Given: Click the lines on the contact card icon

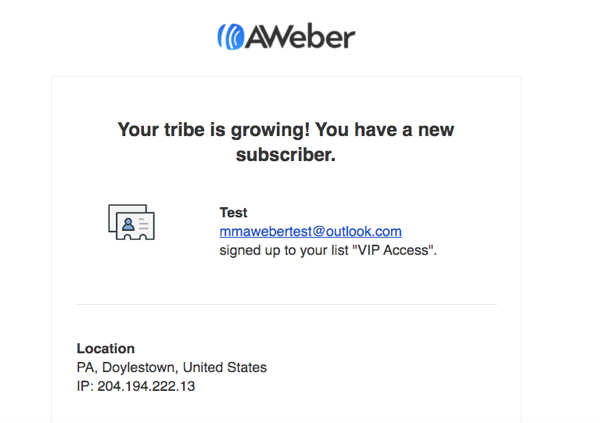Looking at the screenshot, I should tap(143, 224).
